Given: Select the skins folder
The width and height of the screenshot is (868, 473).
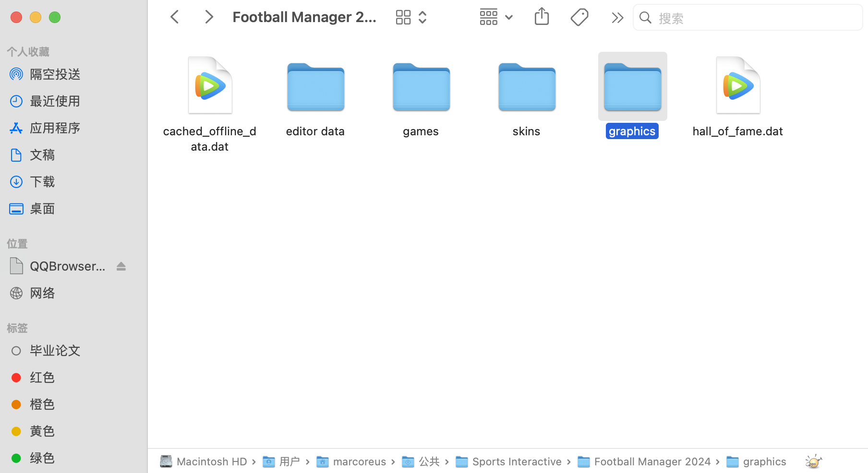Looking at the screenshot, I should (527, 89).
